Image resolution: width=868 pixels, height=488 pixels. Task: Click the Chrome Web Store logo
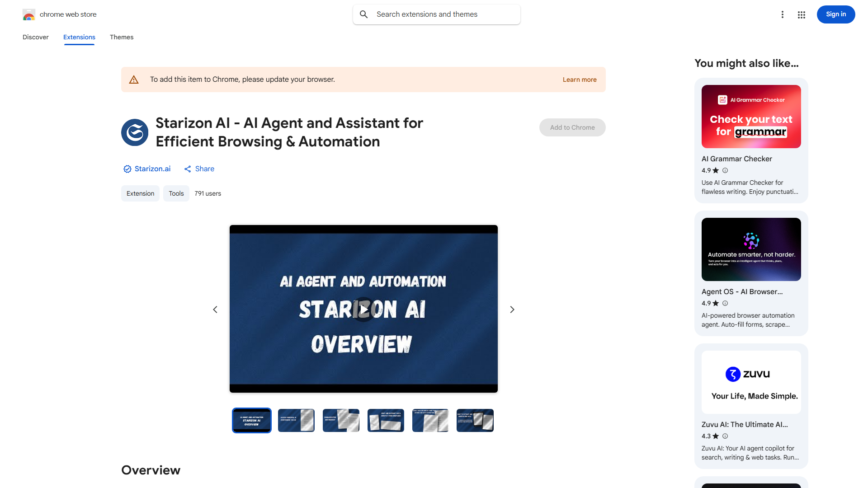click(29, 14)
